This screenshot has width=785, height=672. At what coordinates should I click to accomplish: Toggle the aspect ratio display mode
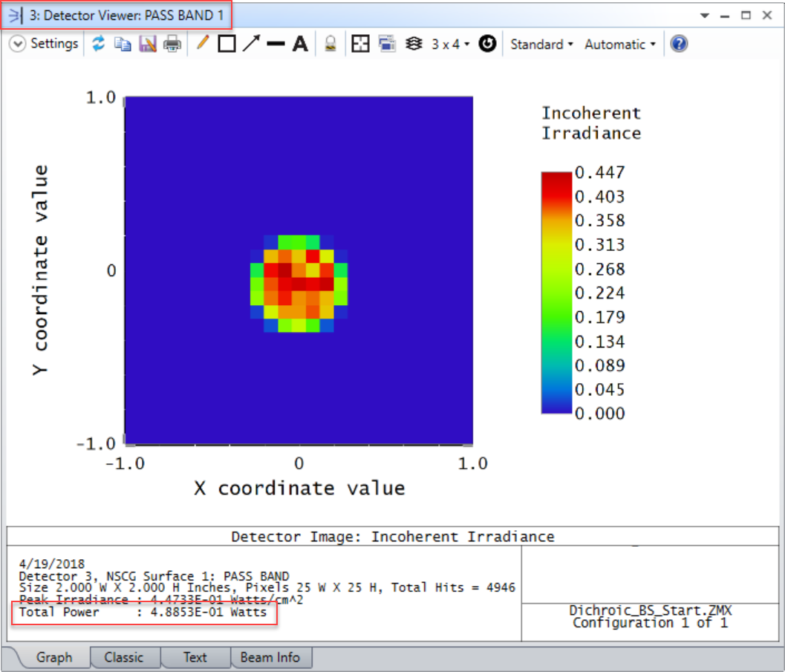pos(359,44)
